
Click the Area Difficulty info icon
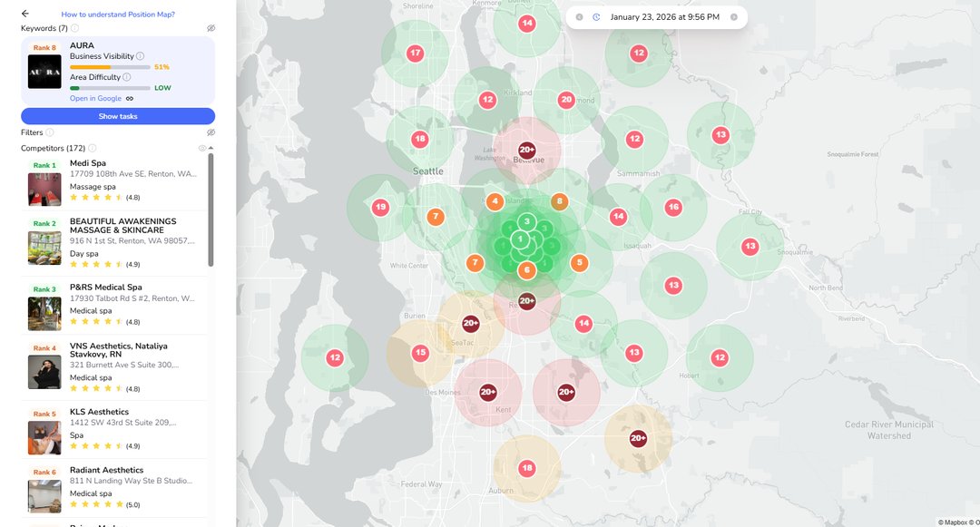(127, 77)
